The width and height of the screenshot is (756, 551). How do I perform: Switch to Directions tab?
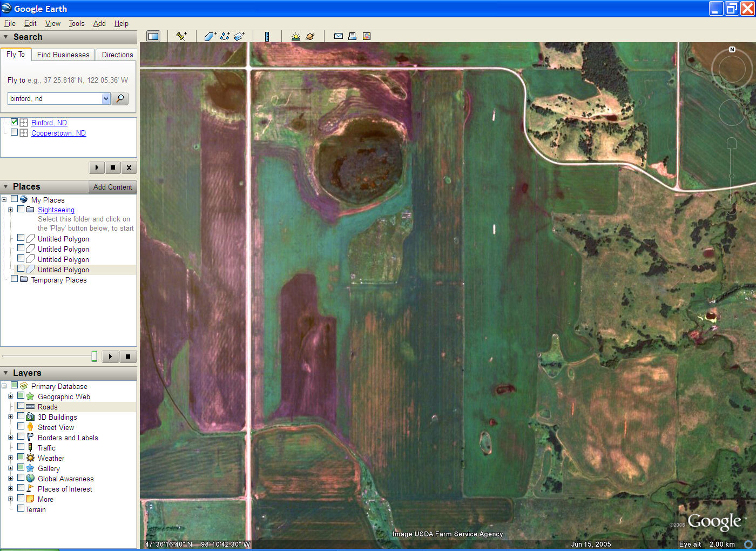coord(117,55)
